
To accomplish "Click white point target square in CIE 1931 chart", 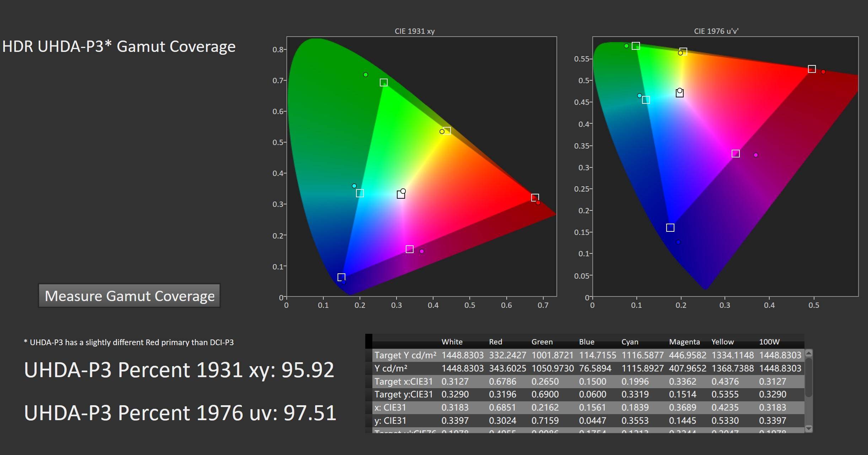I will (x=400, y=194).
